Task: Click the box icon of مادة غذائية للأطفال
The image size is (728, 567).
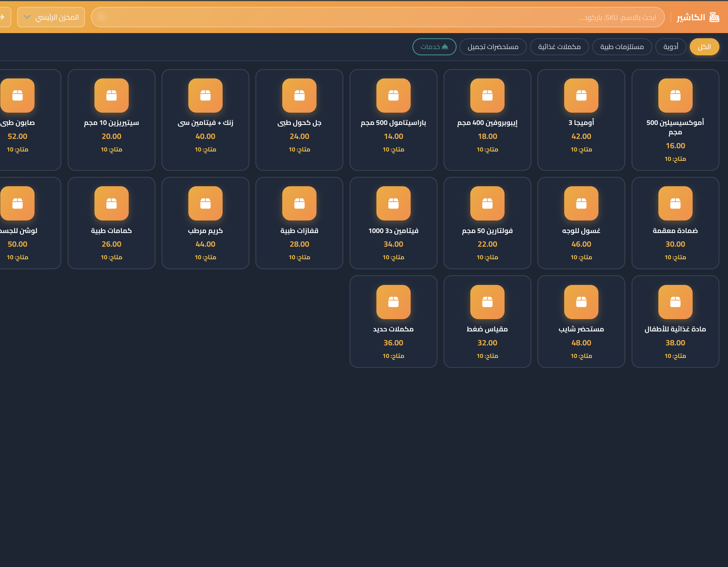Action: (x=675, y=302)
